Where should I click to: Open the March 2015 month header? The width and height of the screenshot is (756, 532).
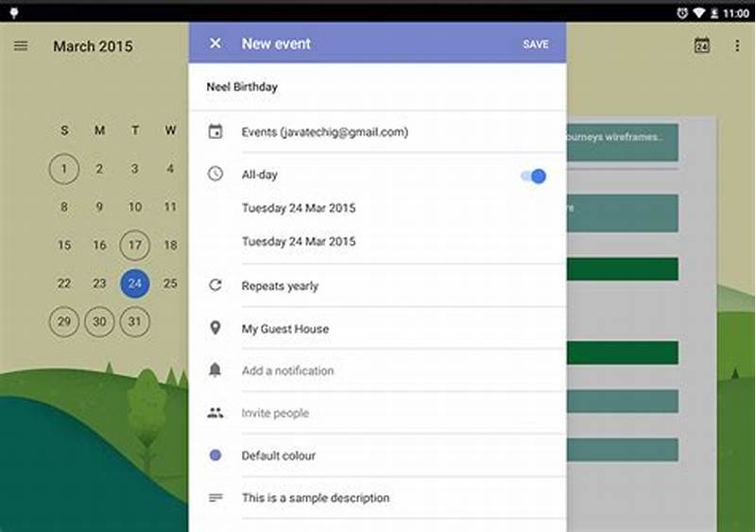pyautogui.click(x=93, y=46)
